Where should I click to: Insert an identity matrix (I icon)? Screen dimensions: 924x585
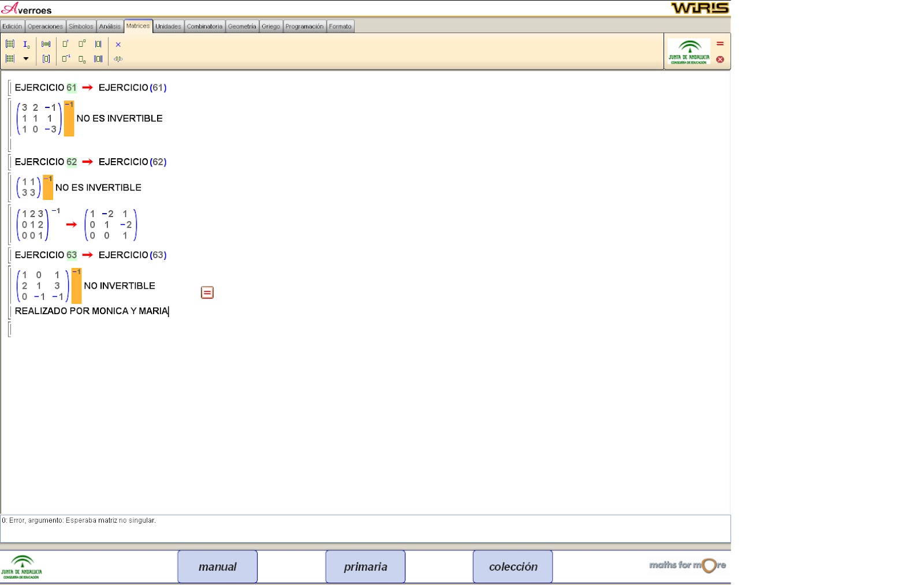tap(26, 44)
